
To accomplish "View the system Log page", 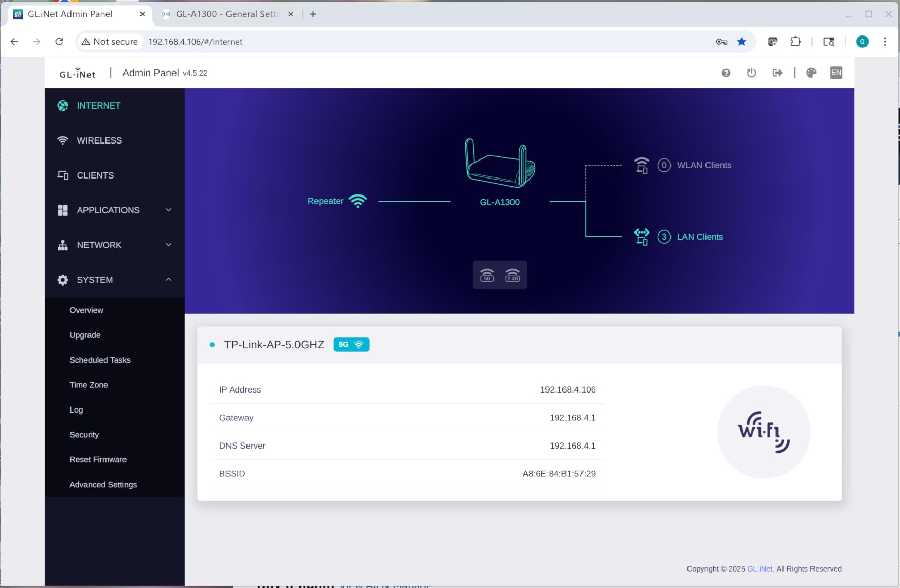I will [x=76, y=410].
